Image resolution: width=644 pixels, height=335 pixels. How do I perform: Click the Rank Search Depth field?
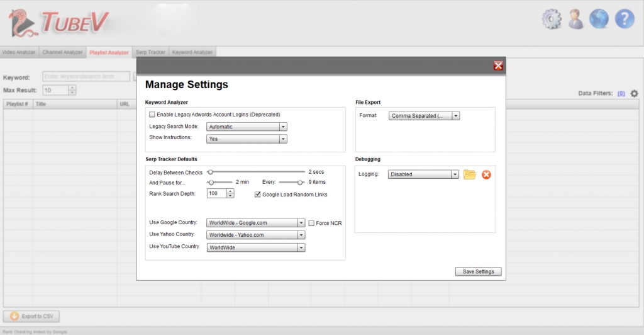[x=216, y=193]
